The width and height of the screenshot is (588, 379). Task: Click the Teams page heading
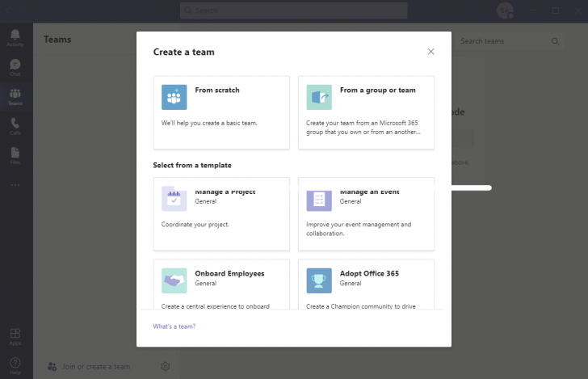click(57, 40)
